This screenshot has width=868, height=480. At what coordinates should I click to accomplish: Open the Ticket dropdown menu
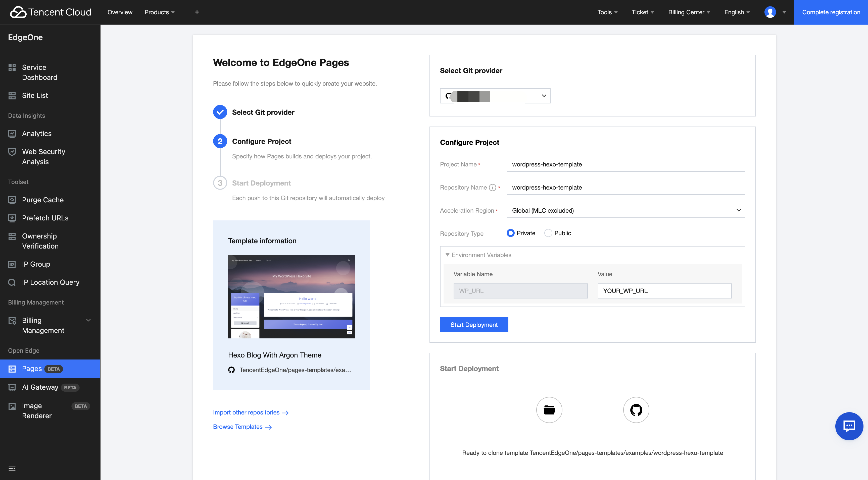(x=643, y=12)
